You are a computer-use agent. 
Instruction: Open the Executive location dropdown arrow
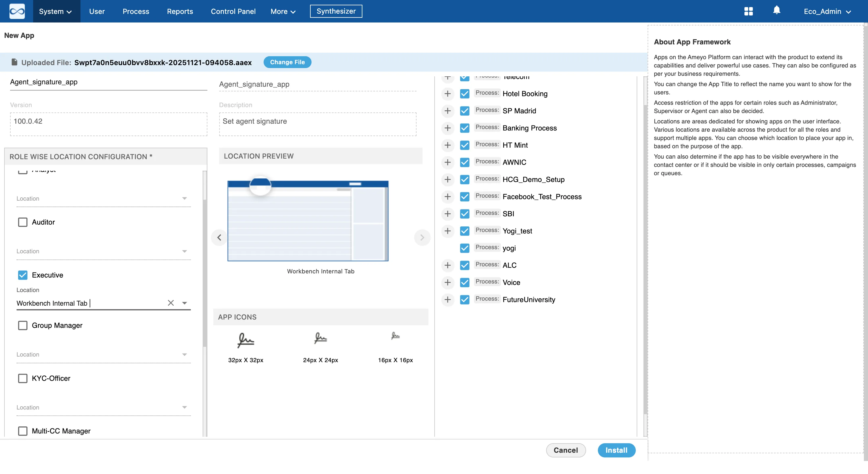pyautogui.click(x=184, y=303)
